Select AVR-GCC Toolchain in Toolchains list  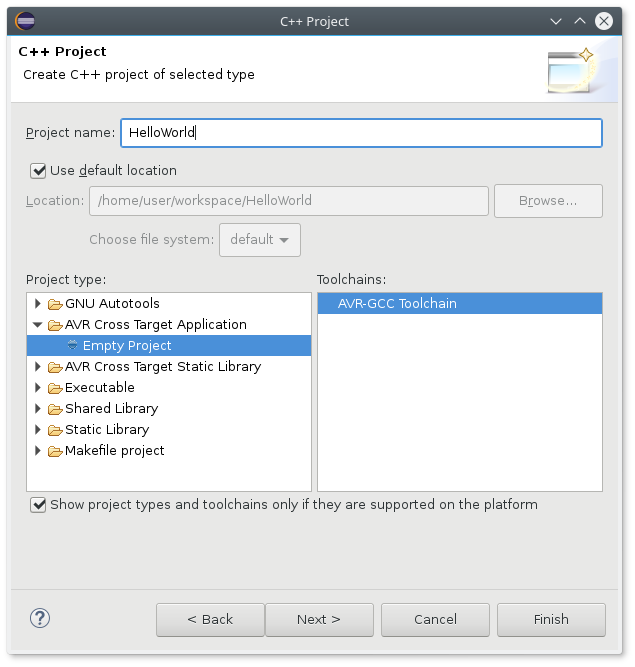click(x=460, y=303)
